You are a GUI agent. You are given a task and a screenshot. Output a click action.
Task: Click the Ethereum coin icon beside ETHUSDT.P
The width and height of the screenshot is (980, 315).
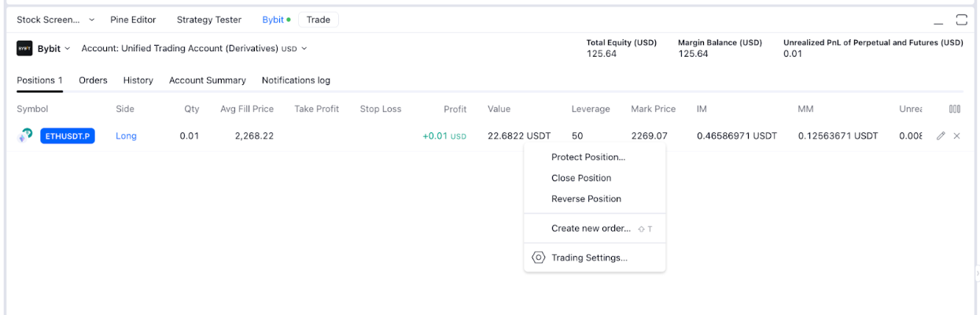point(26,136)
